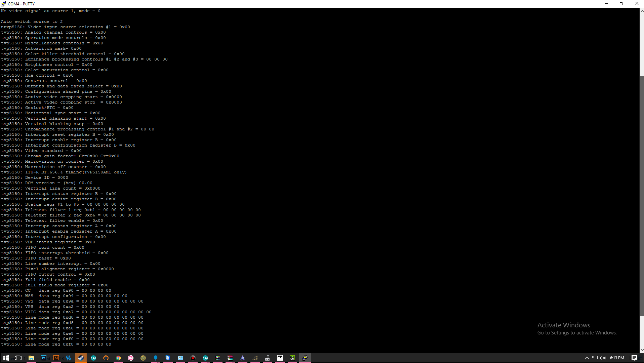Click the 'ITU-R BT.656.4 timing' line
This screenshot has height=363, width=644.
pyautogui.click(x=64, y=172)
